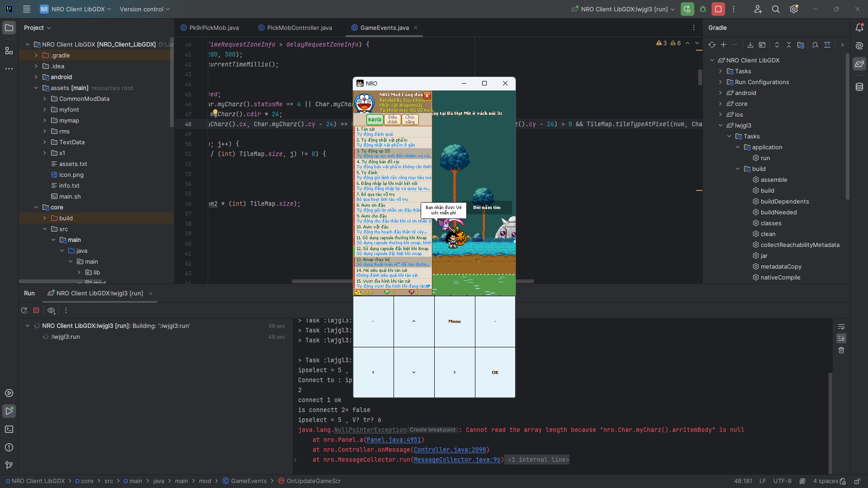Click the OK button in NRO keypad

(x=495, y=373)
